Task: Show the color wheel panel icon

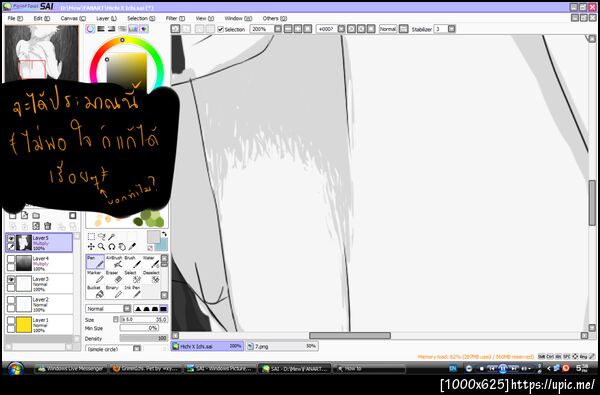Action: click(x=90, y=29)
